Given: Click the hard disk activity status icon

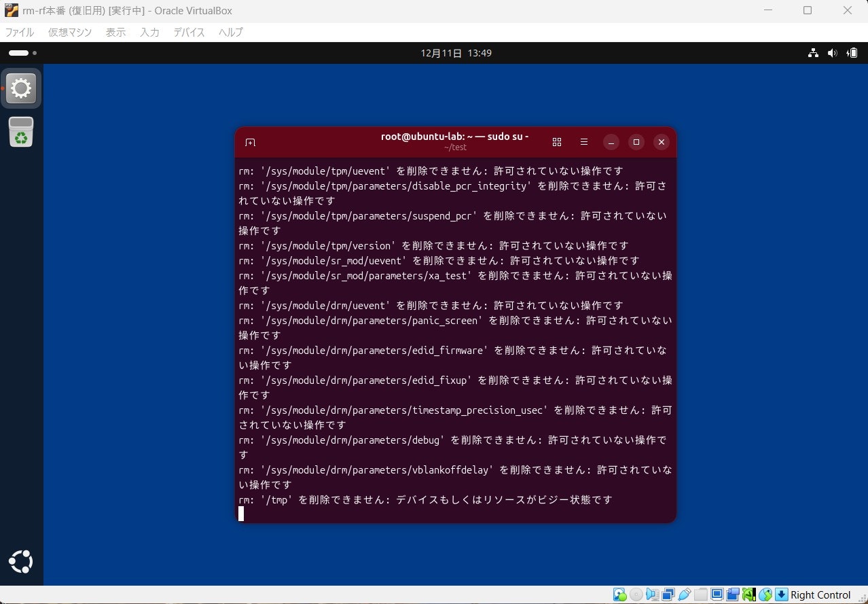Looking at the screenshot, I should [619, 594].
